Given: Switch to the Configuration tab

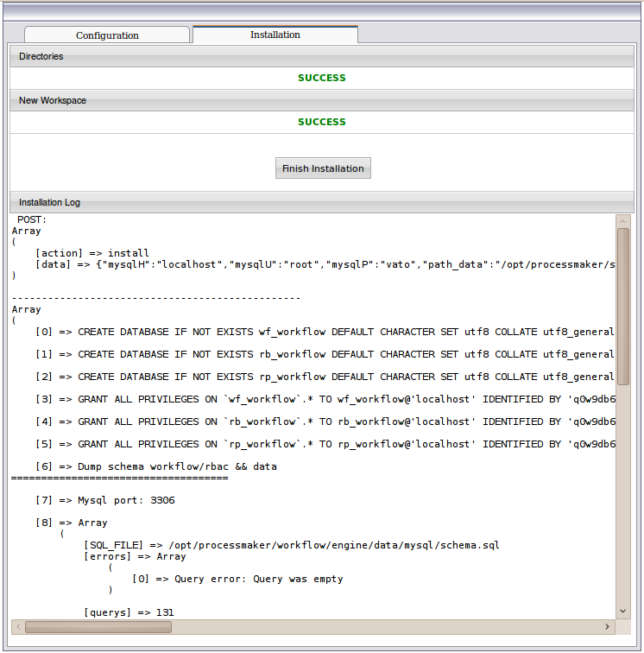Looking at the screenshot, I should (107, 35).
